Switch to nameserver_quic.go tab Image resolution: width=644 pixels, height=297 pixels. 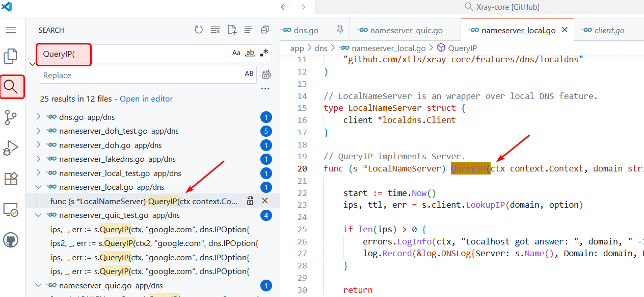click(406, 31)
